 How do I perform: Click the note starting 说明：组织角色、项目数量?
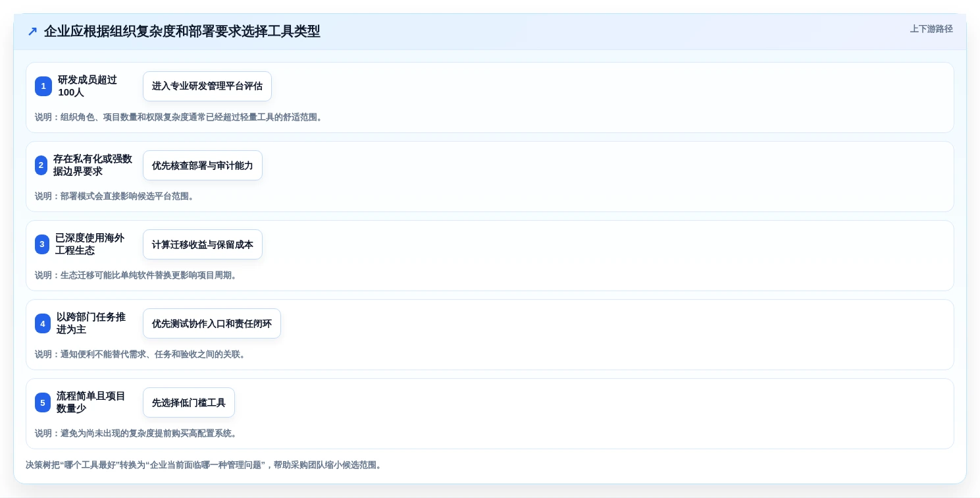tap(180, 117)
